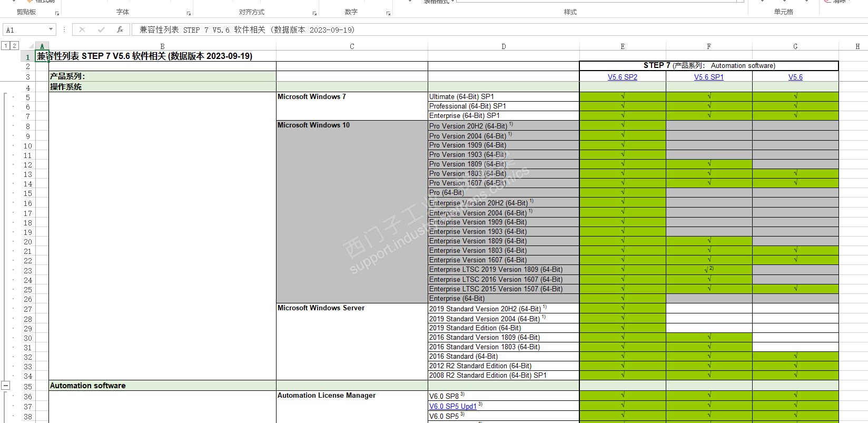Follow the V6.0 SP5 Upd1 link

tap(453, 406)
